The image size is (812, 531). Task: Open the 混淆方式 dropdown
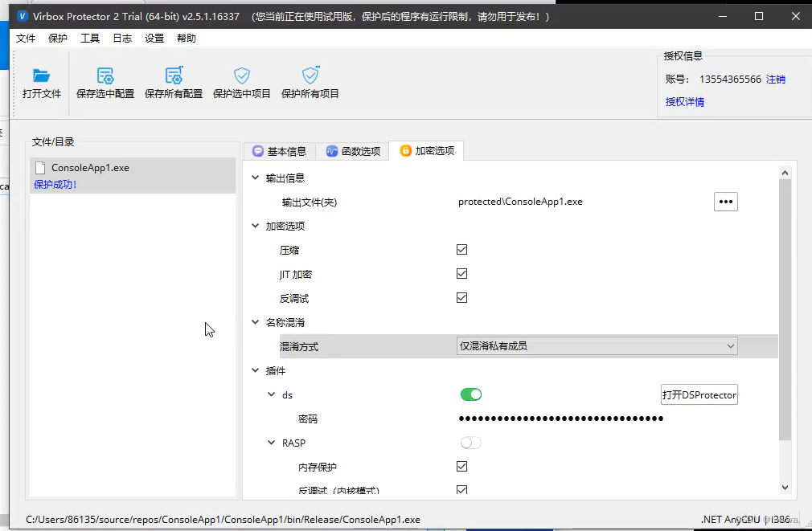(x=597, y=345)
